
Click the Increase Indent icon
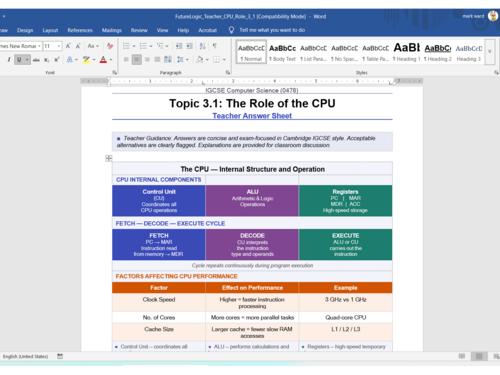[x=189, y=46]
